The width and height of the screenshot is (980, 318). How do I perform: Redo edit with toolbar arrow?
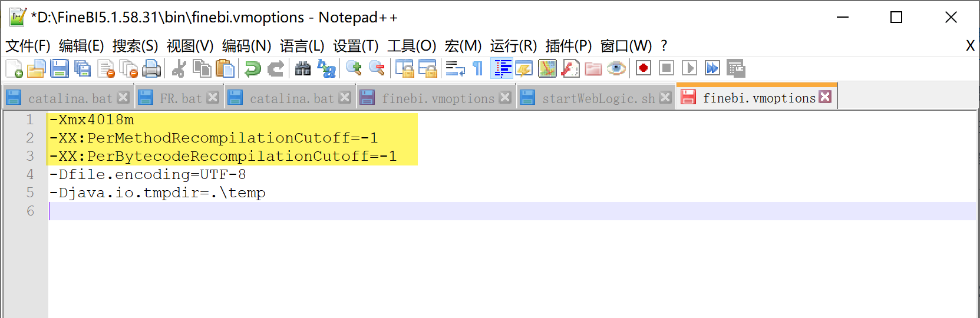275,69
